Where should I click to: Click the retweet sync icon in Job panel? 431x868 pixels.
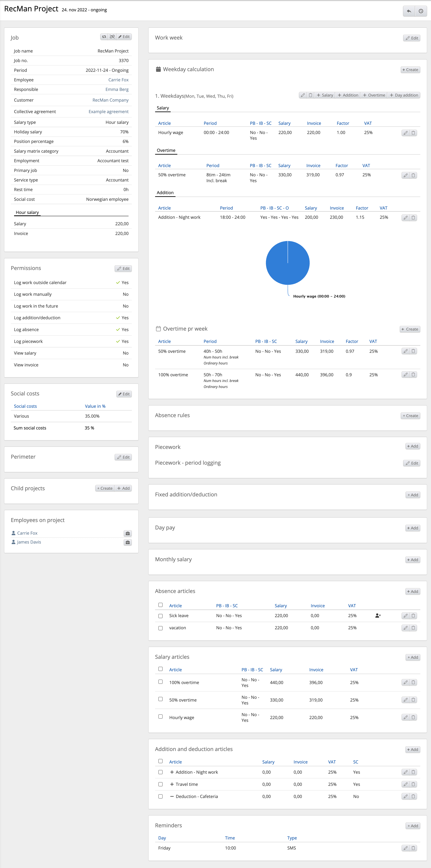[x=104, y=37]
